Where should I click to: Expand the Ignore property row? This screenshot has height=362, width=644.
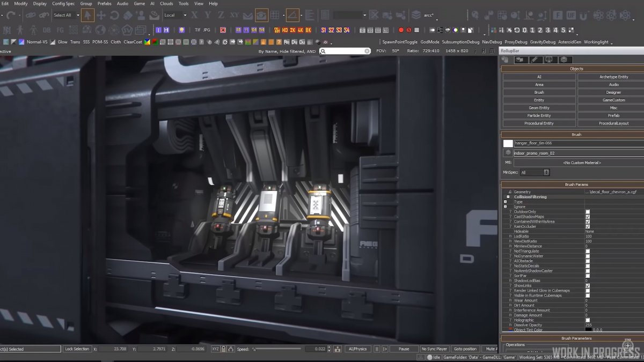click(506, 206)
